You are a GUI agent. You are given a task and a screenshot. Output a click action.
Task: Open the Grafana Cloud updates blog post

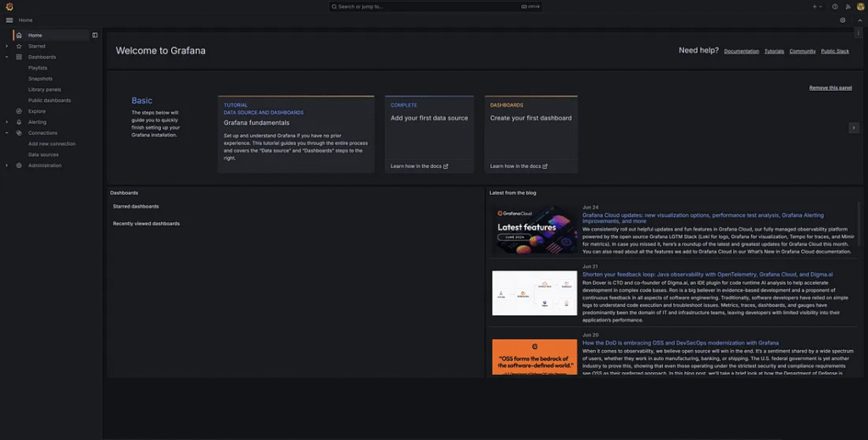[x=703, y=218]
